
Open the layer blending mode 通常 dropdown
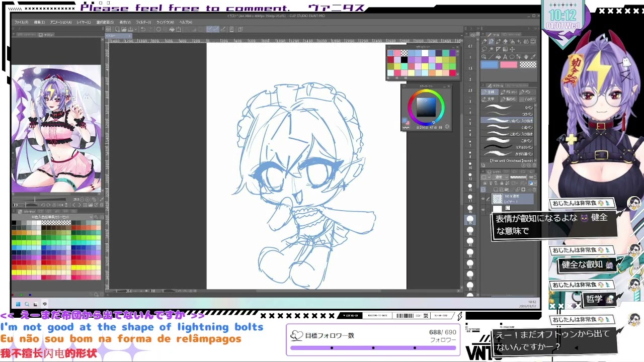coord(500,177)
